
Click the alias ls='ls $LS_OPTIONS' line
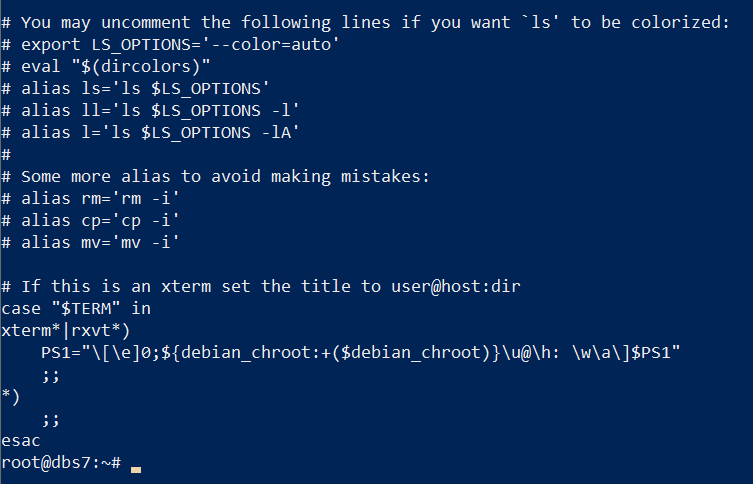click(x=135, y=88)
